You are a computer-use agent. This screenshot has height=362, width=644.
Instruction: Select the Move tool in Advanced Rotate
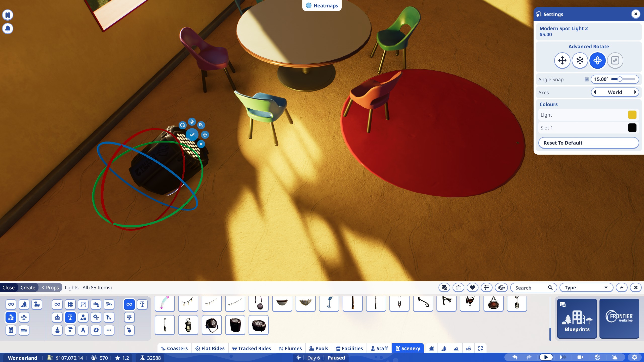click(x=562, y=60)
